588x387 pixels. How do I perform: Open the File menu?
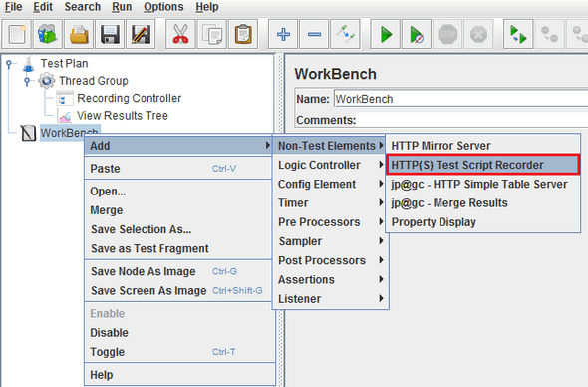pos(14,7)
